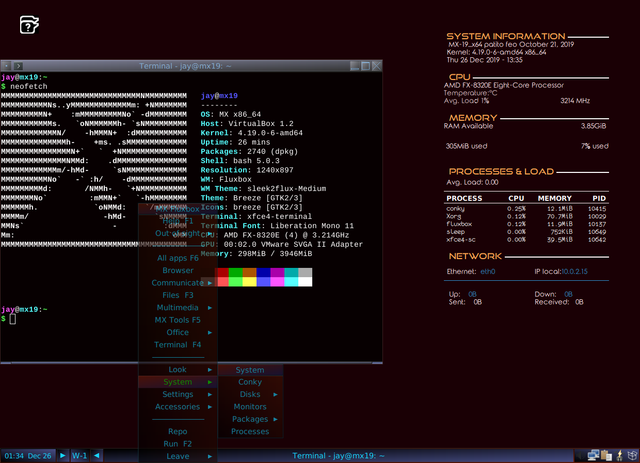
Task: Click the Resolution 1240x897 line
Action: click(x=247, y=170)
